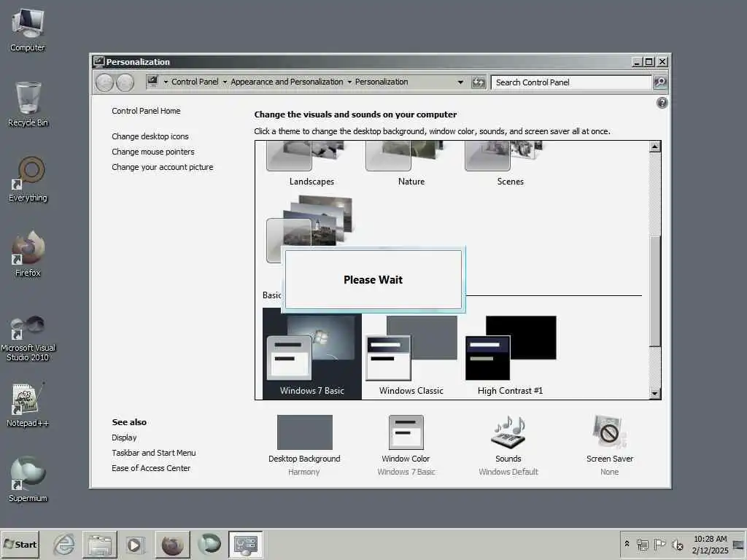This screenshot has height=560, width=747.
Task: Open Ease of Access Center link
Action: (150, 468)
